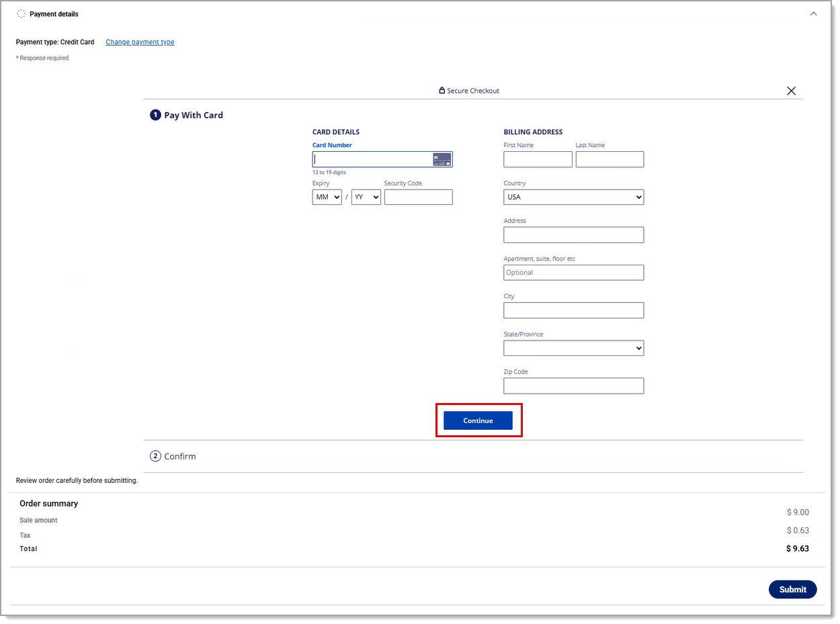Open the expiry month MM dropdown

pos(327,197)
